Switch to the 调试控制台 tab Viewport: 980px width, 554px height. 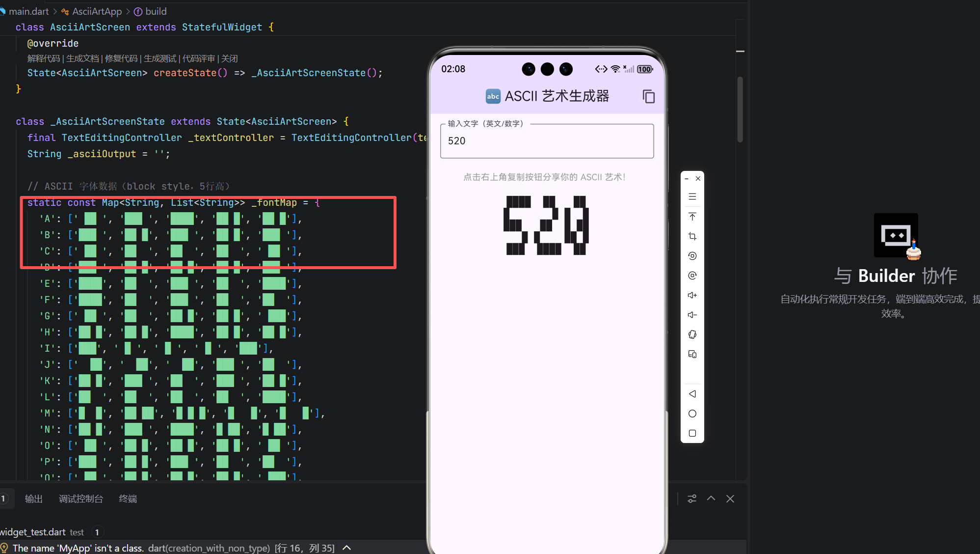81,499
